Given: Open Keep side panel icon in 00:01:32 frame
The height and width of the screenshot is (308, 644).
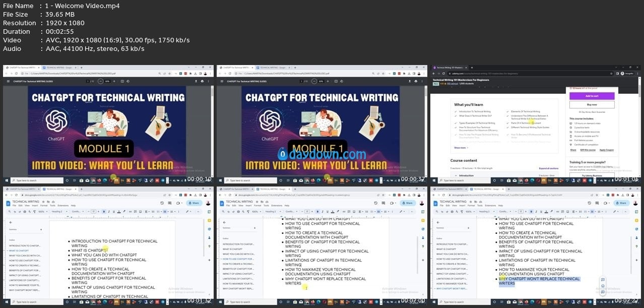Looking at the screenshot, I should (209, 220).
